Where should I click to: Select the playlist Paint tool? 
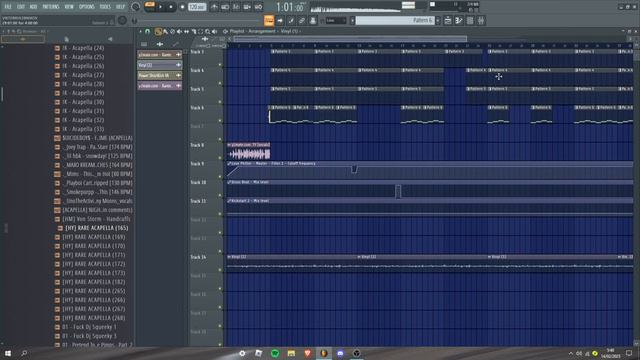[165, 31]
